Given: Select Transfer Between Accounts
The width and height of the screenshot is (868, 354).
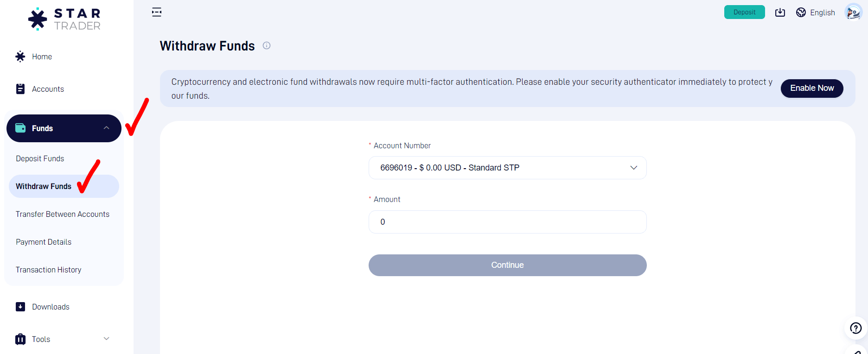Looking at the screenshot, I should click(63, 214).
